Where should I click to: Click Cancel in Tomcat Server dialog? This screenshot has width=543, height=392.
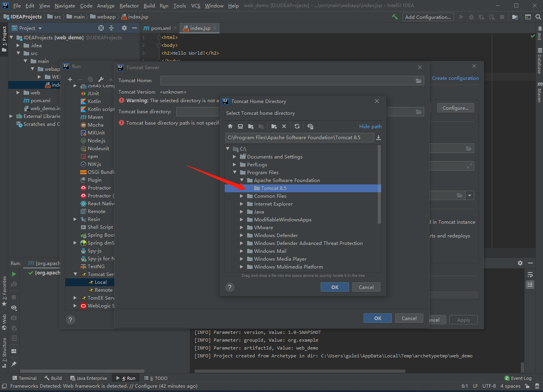click(x=409, y=318)
